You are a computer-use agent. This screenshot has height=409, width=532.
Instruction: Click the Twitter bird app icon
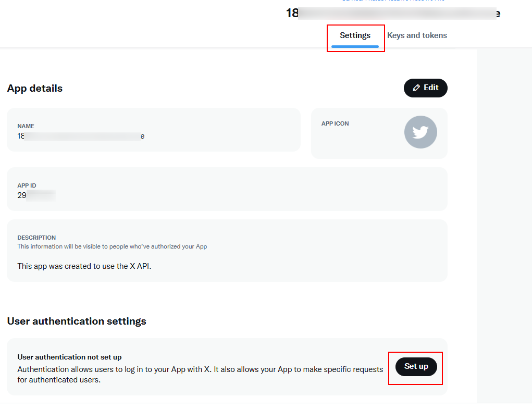click(x=420, y=132)
